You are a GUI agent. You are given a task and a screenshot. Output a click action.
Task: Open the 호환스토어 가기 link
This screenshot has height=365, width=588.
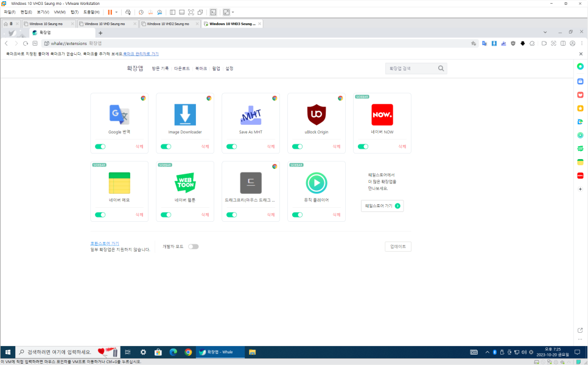pyautogui.click(x=105, y=243)
